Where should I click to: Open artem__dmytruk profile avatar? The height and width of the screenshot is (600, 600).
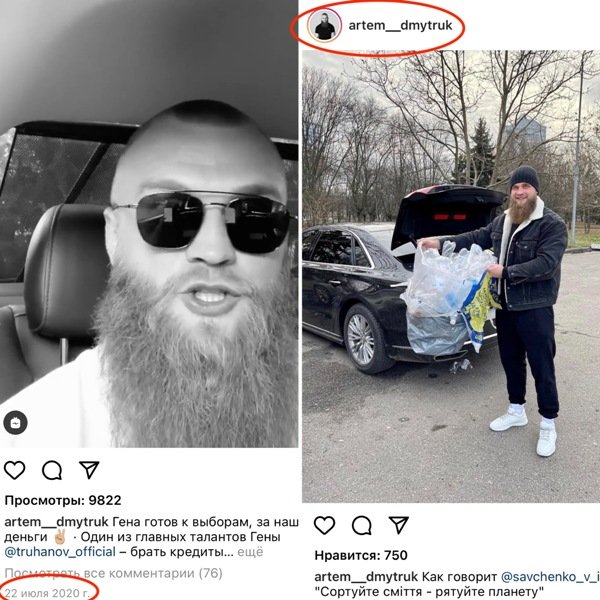pos(324,26)
